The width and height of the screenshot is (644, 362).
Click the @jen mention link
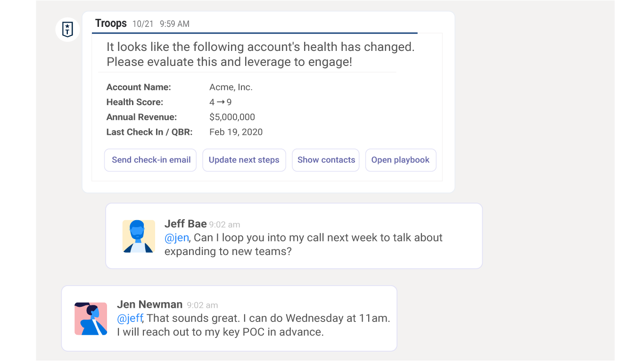(x=176, y=238)
